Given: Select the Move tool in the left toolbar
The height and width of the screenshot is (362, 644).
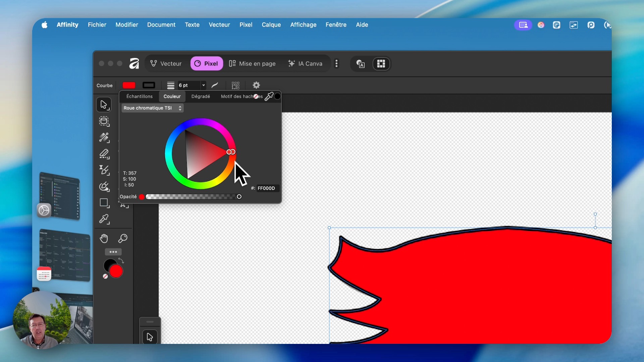Looking at the screenshot, I should coord(104,105).
